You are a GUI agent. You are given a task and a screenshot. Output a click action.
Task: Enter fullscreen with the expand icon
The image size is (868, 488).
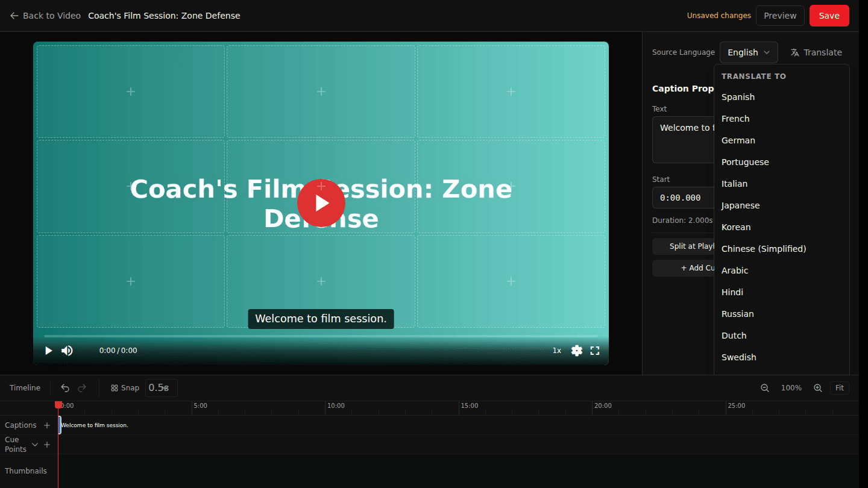pos(595,351)
